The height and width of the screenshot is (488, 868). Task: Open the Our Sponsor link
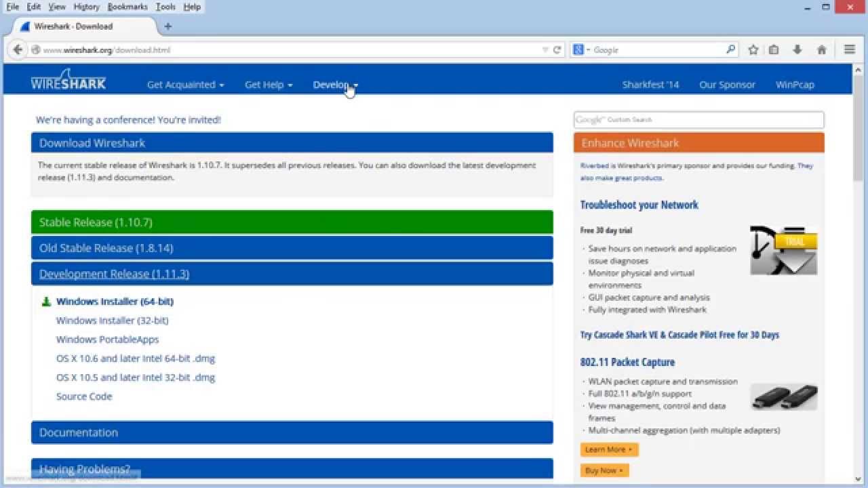[727, 85]
